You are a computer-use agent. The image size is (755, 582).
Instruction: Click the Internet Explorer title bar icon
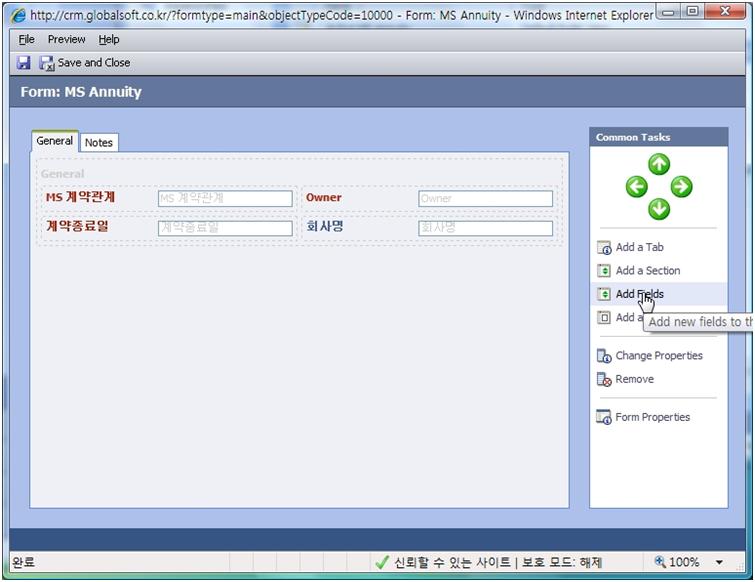pos(18,15)
